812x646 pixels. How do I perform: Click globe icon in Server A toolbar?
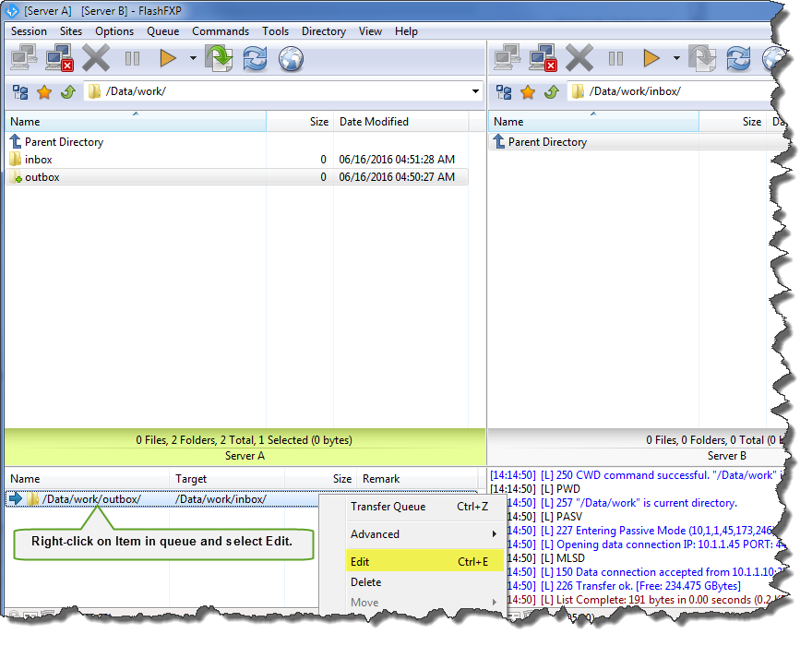pyautogui.click(x=291, y=58)
